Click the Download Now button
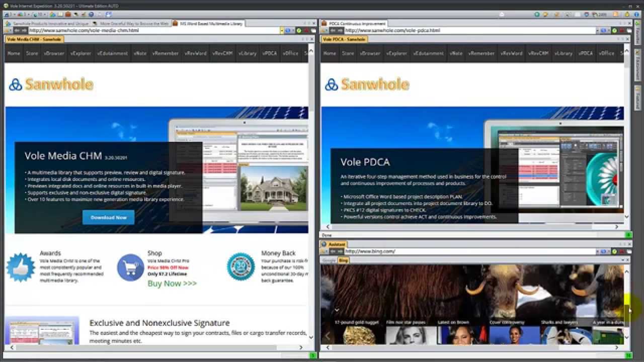Screen dimensions: 644x362 click(108, 217)
